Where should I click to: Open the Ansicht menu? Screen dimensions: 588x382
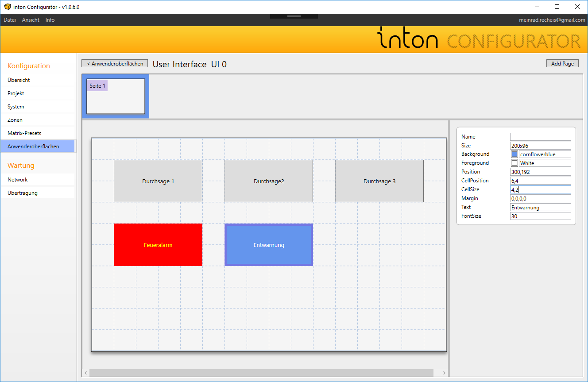pos(31,20)
